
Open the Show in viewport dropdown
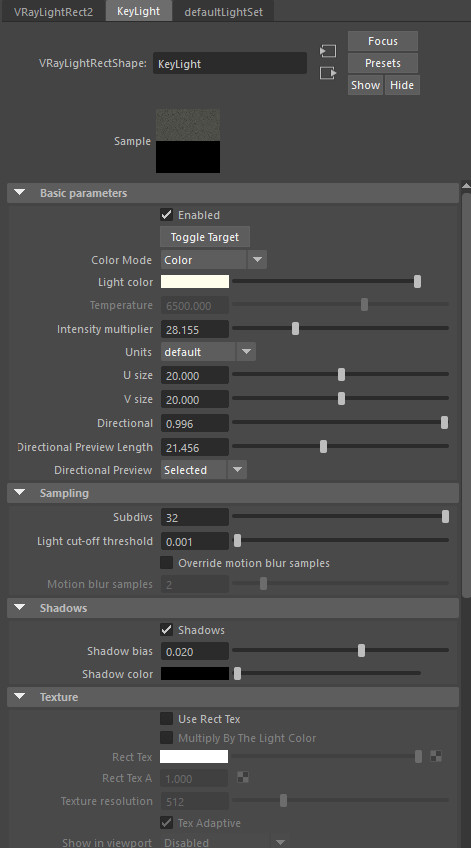[x=225, y=842]
